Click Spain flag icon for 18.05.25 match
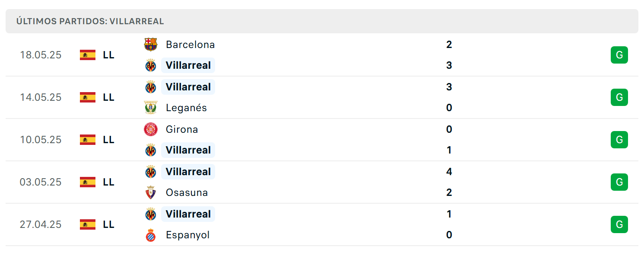644x253 pixels. click(88, 55)
